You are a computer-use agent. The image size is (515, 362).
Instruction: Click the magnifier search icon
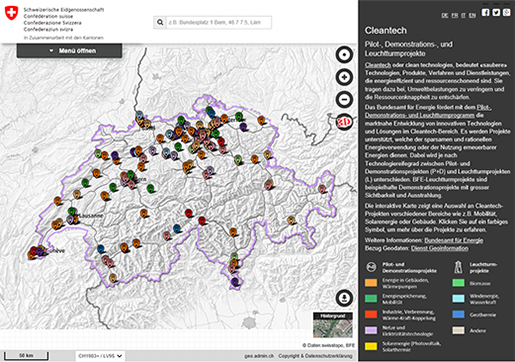[160, 22]
